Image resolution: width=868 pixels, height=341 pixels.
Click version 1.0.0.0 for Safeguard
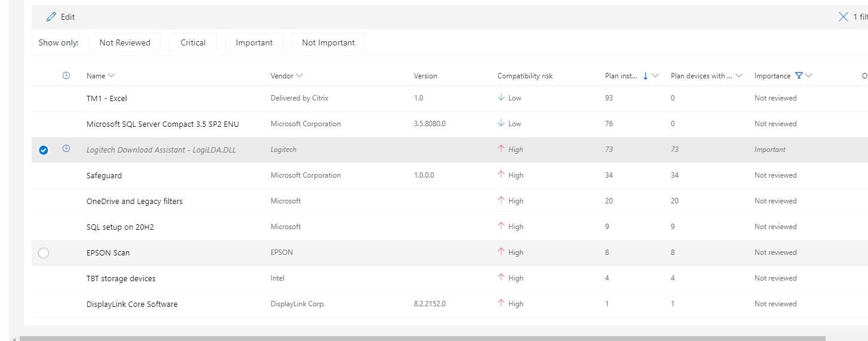424,175
